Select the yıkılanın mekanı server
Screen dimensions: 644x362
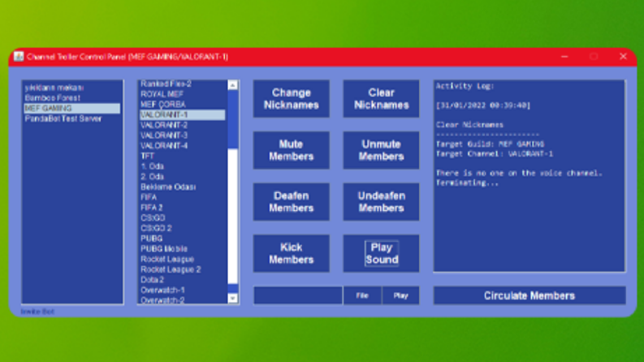(72, 88)
